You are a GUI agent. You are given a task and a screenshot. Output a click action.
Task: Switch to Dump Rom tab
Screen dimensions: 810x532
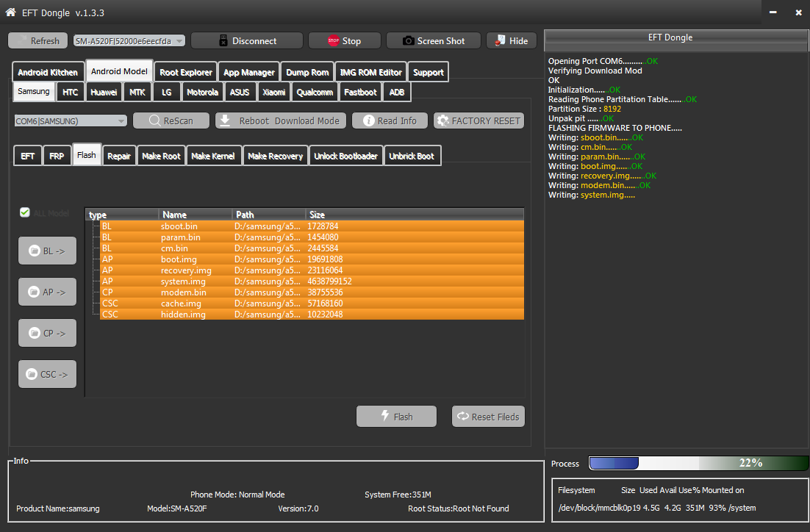(x=307, y=72)
